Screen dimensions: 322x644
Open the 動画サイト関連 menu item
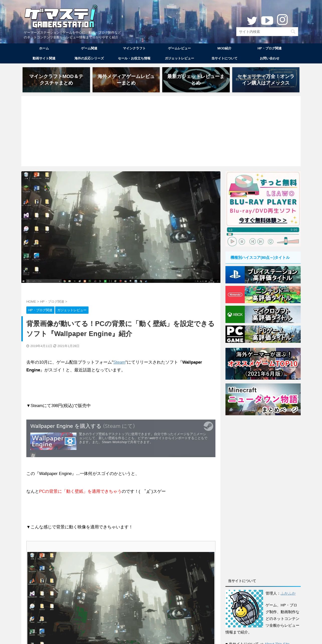coord(44,58)
